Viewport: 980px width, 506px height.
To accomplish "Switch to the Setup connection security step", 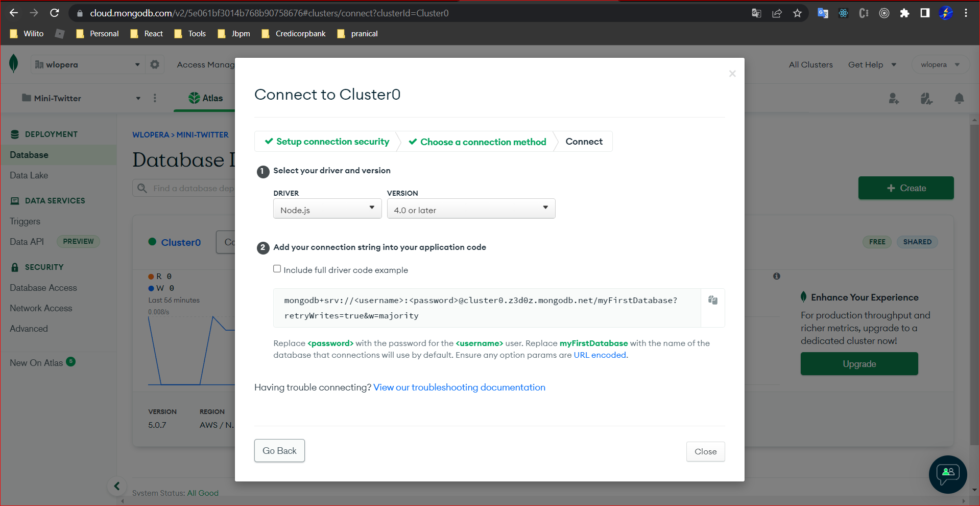I will click(331, 142).
